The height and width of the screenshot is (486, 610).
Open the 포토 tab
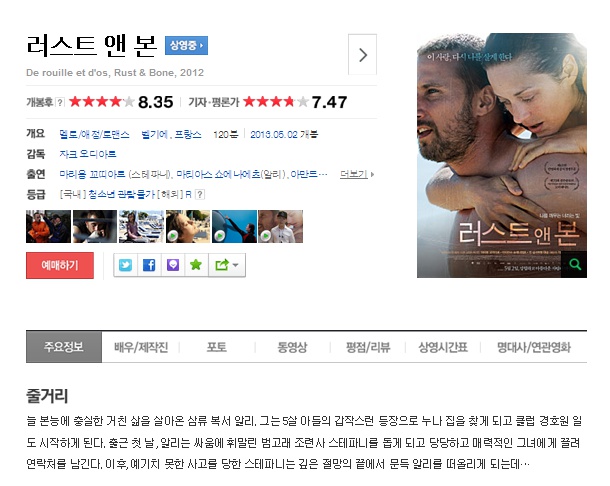217,347
